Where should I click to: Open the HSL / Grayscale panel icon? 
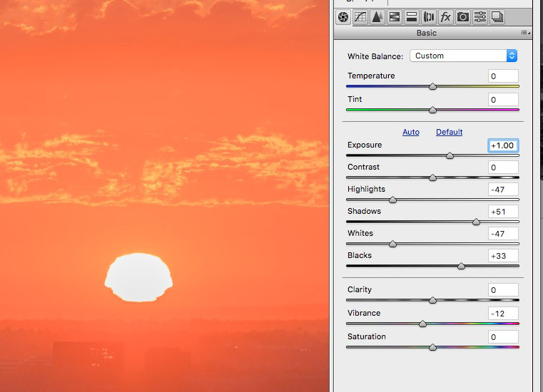click(x=395, y=17)
